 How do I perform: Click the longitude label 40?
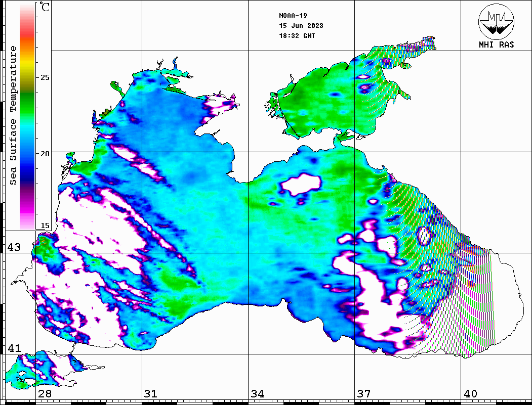click(x=470, y=393)
